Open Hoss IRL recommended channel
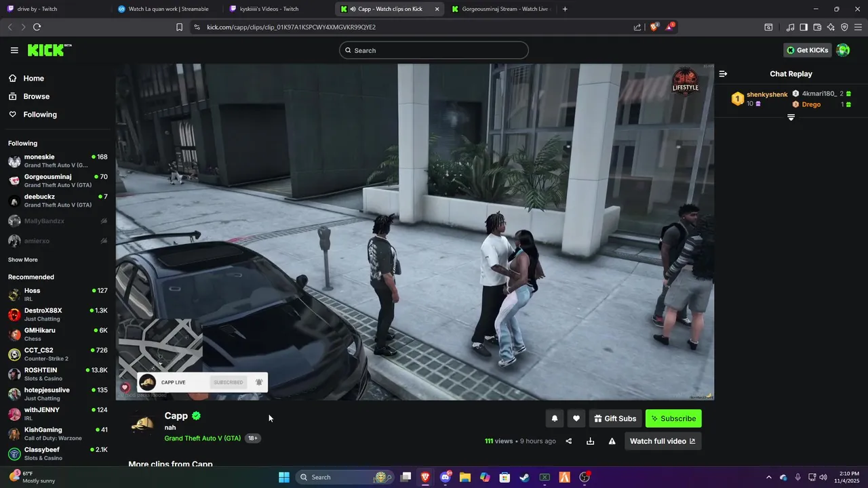The image size is (868, 488). (x=58, y=294)
